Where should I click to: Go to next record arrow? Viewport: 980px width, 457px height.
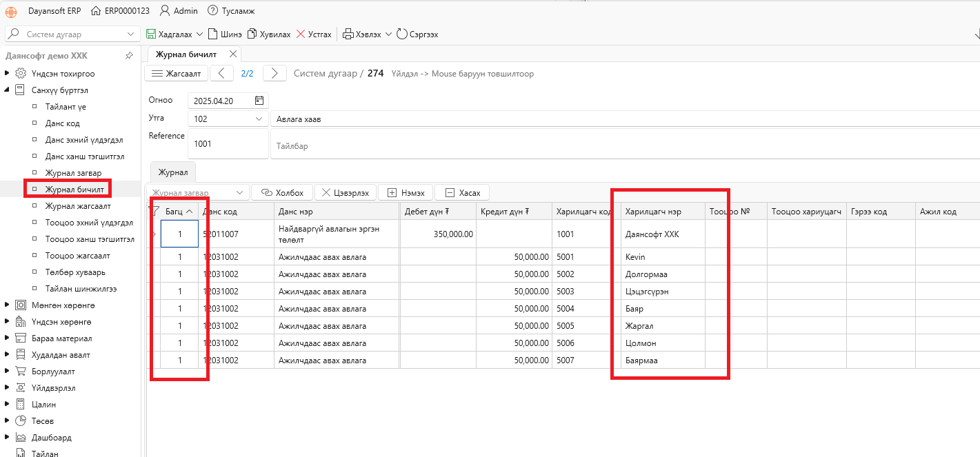[x=274, y=73]
